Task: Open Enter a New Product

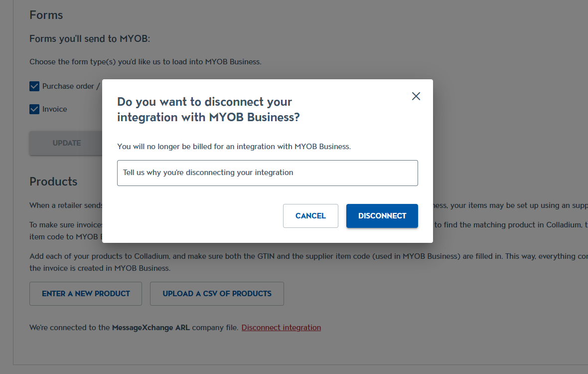Action: pos(86,294)
